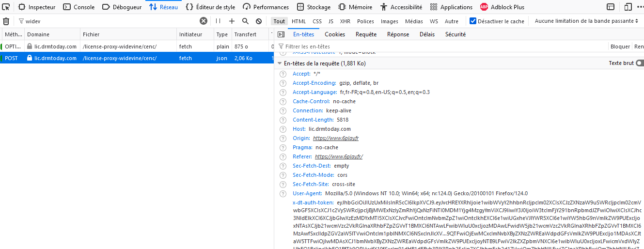Sort by Initiateur column header
Viewport: 644px width, 249px height.
click(195, 34)
